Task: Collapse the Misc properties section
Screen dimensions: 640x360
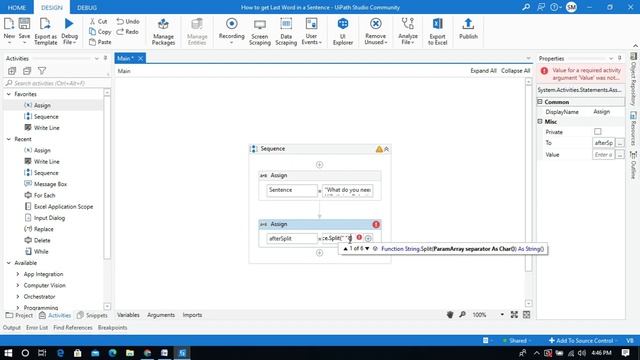Action: click(540, 122)
